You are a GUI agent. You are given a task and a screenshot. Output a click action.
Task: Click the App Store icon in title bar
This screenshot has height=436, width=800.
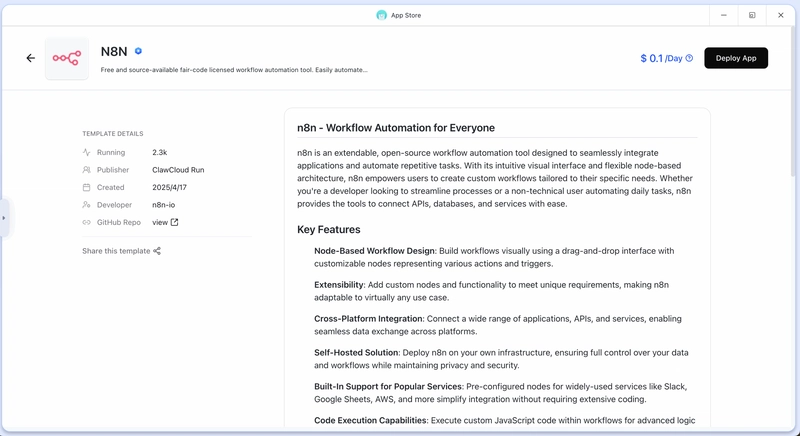coord(382,15)
